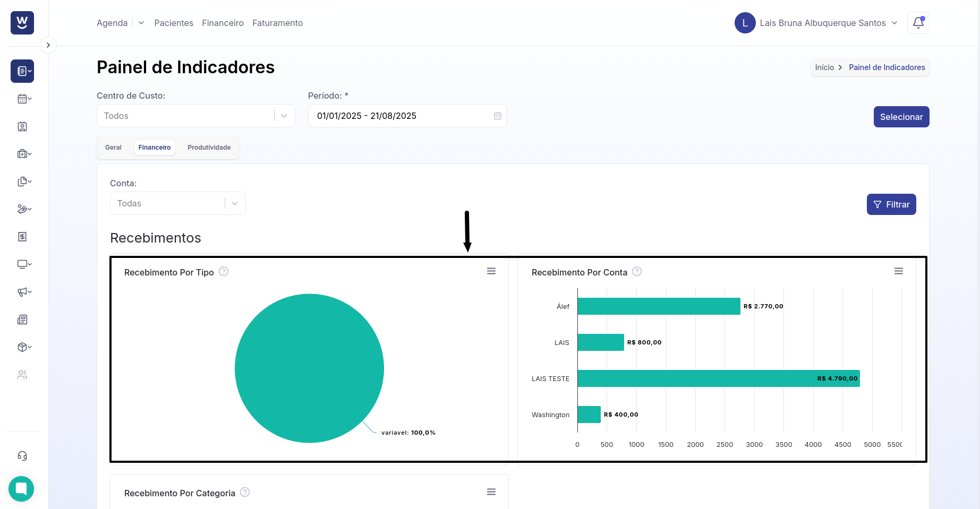This screenshot has height=509, width=980.
Task: Open the green chat bubble widget
Action: (21, 489)
